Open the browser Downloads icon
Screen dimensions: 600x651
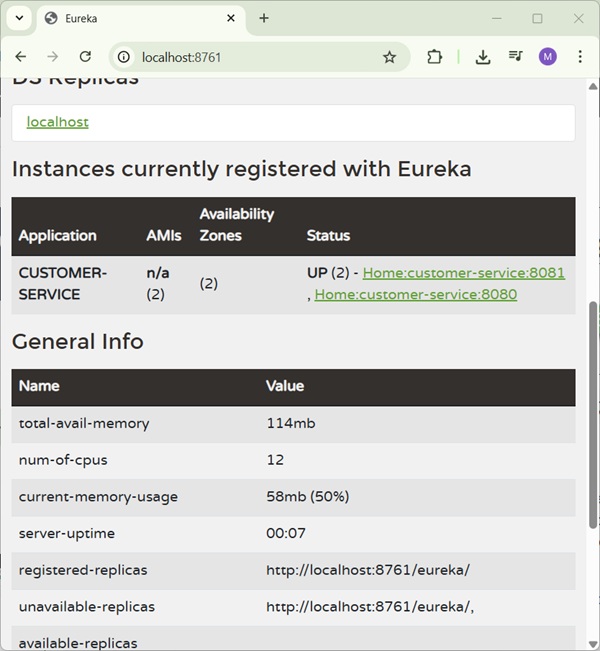(x=482, y=57)
